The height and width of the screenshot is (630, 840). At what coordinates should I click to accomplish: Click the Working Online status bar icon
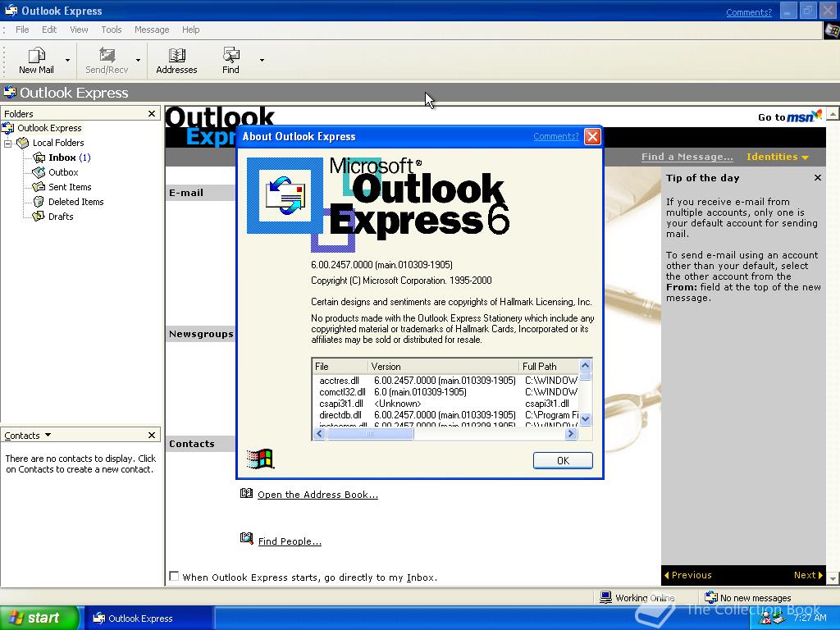point(605,597)
